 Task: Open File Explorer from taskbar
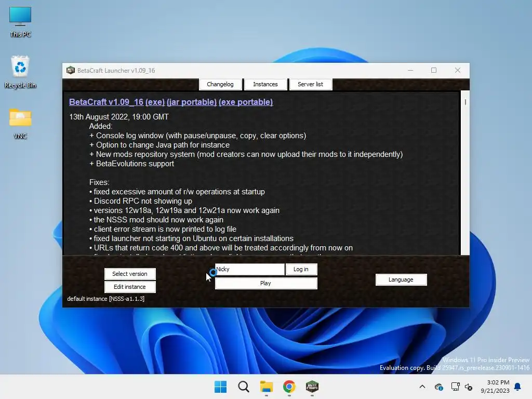pos(267,387)
